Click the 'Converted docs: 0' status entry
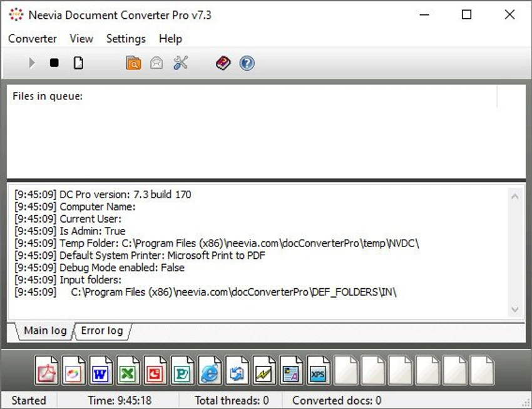This screenshot has height=409, width=532. [x=337, y=400]
